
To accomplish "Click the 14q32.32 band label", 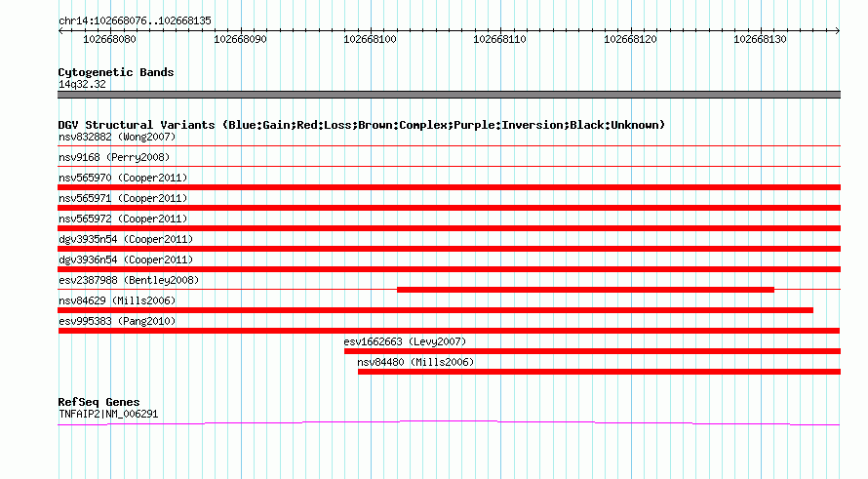I will [x=82, y=84].
